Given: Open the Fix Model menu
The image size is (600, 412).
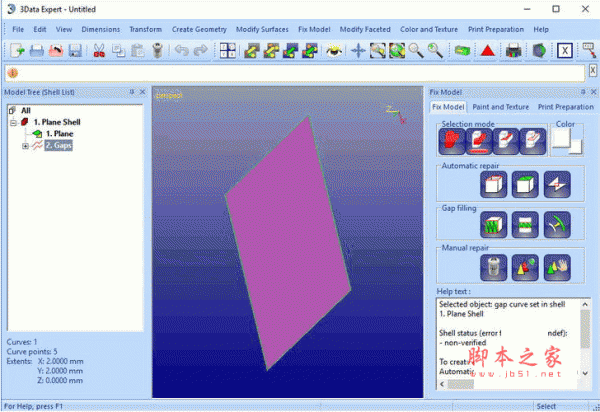Looking at the screenshot, I should tap(314, 29).
